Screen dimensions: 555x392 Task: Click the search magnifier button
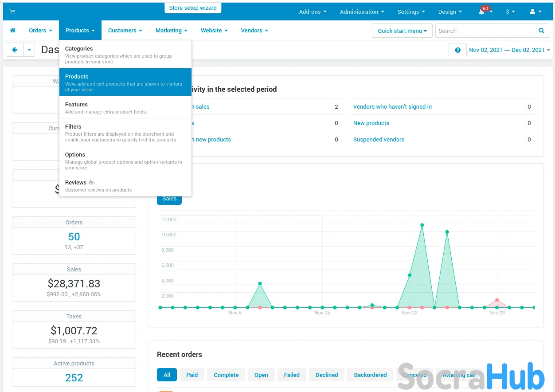click(541, 31)
